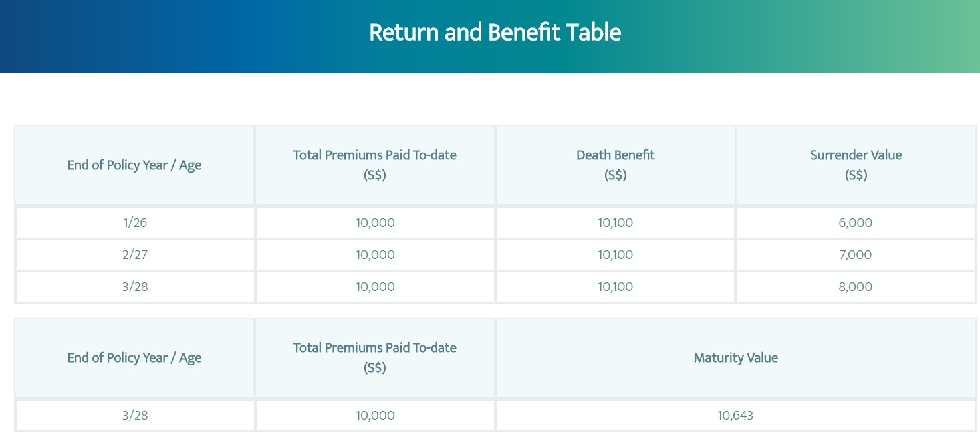980x435 pixels.
Task: Click the 10,100 death benefit for year 2/27
Action: [x=616, y=255]
